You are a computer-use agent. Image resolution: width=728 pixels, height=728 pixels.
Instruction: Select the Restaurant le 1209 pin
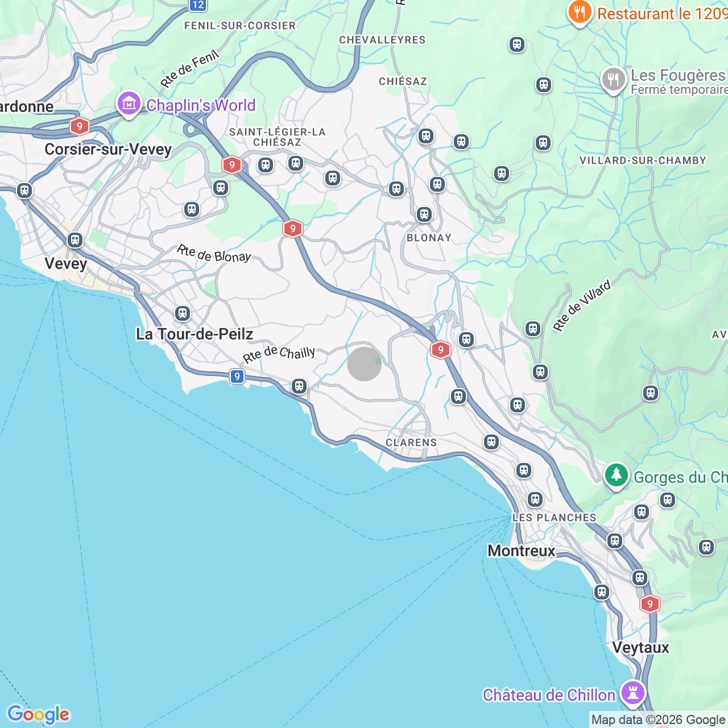click(580, 11)
